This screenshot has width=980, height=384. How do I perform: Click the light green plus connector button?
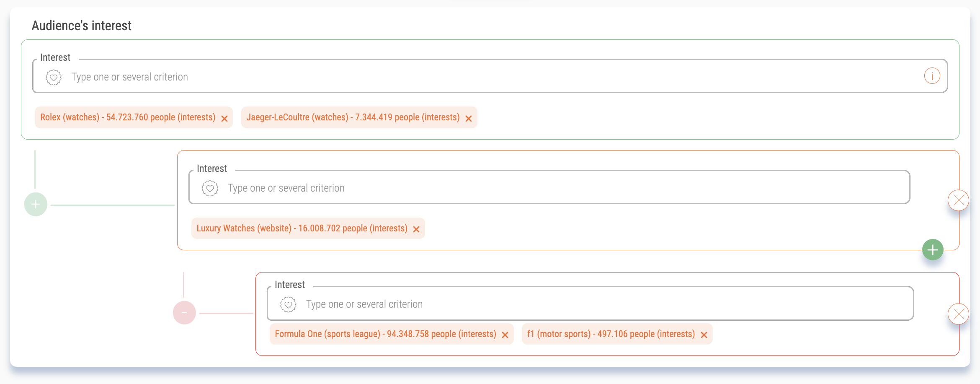[x=36, y=204]
